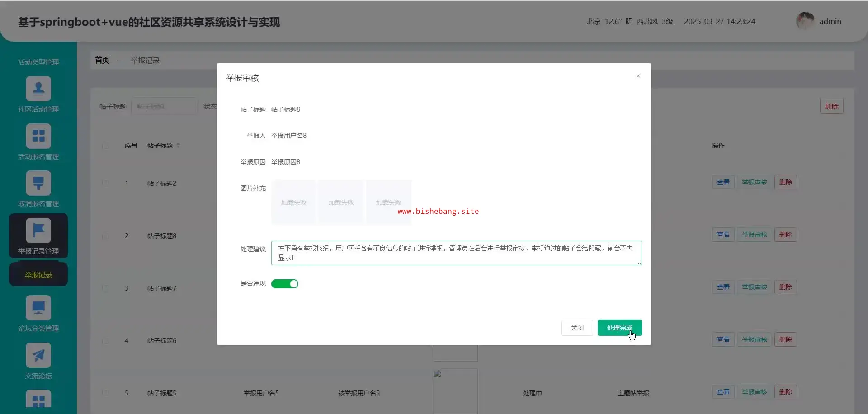Open third 加载失败 image in 图片补充

(x=389, y=202)
